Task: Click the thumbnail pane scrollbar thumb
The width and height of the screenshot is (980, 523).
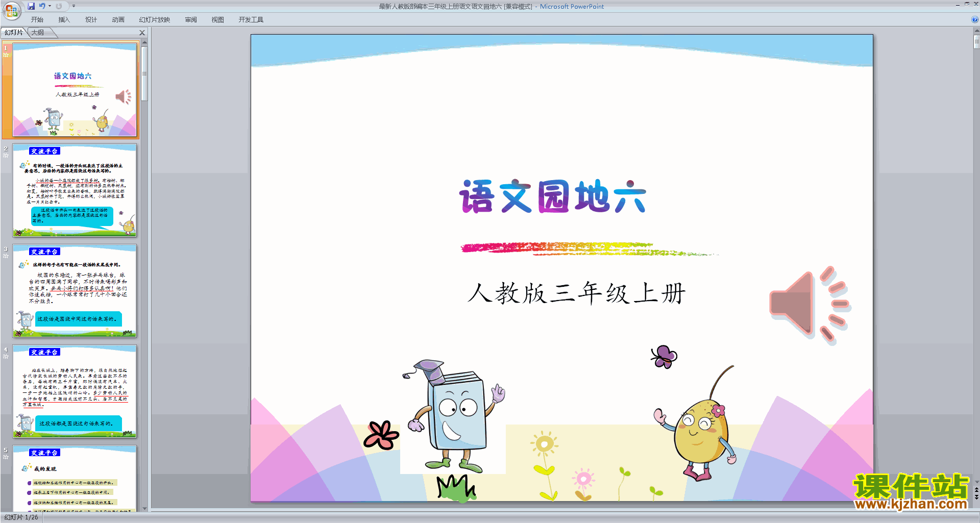Action: tap(144, 74)
